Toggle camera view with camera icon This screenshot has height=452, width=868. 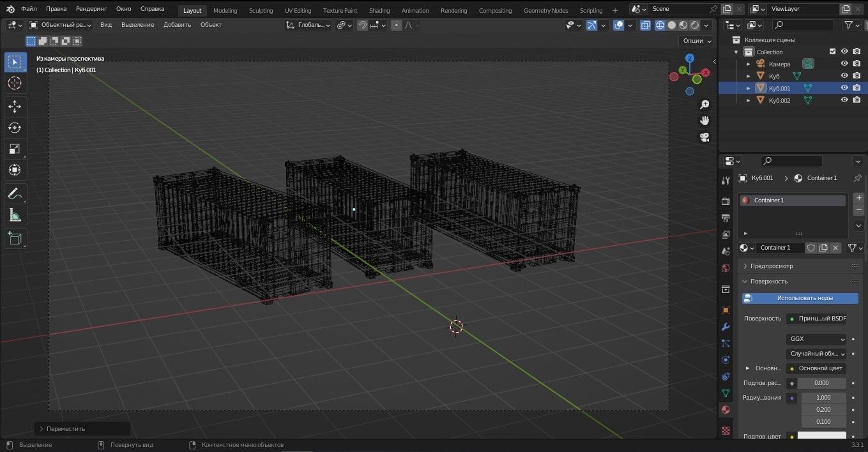point(704,137)
